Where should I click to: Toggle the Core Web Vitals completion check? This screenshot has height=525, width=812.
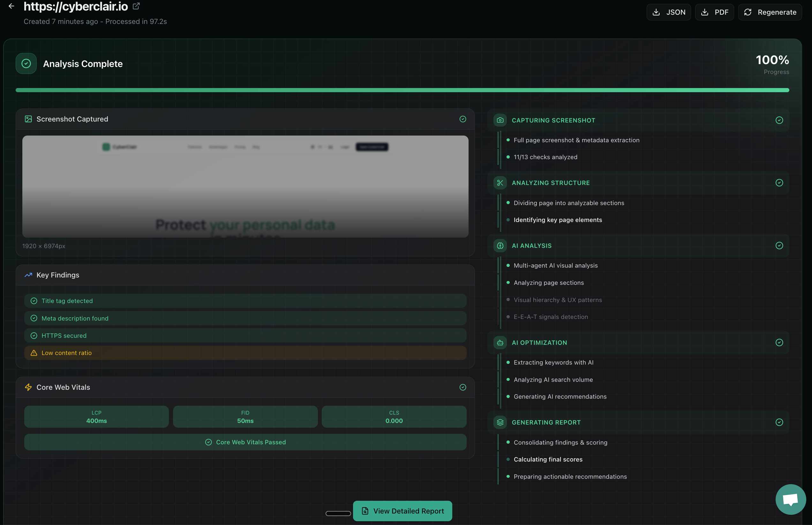463,387
